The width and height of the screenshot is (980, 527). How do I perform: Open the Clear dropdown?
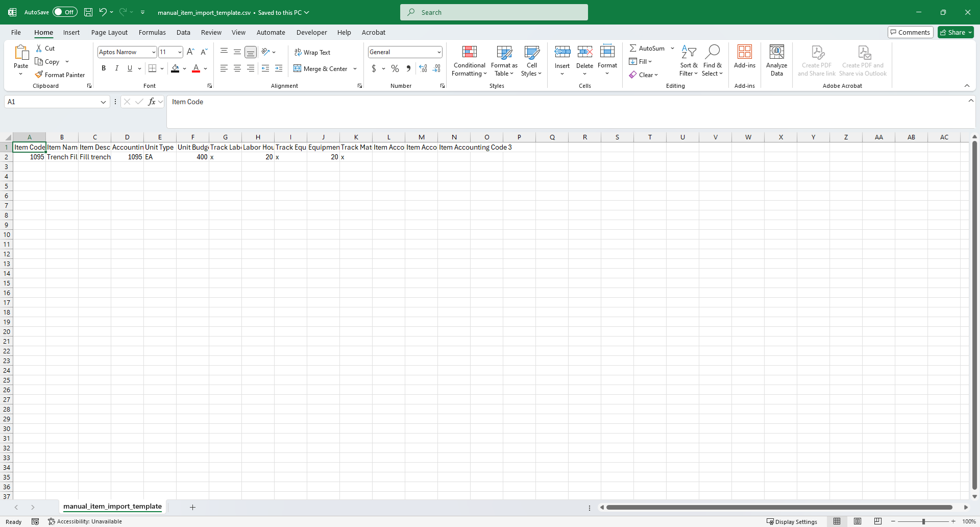[x=644, y=75]
